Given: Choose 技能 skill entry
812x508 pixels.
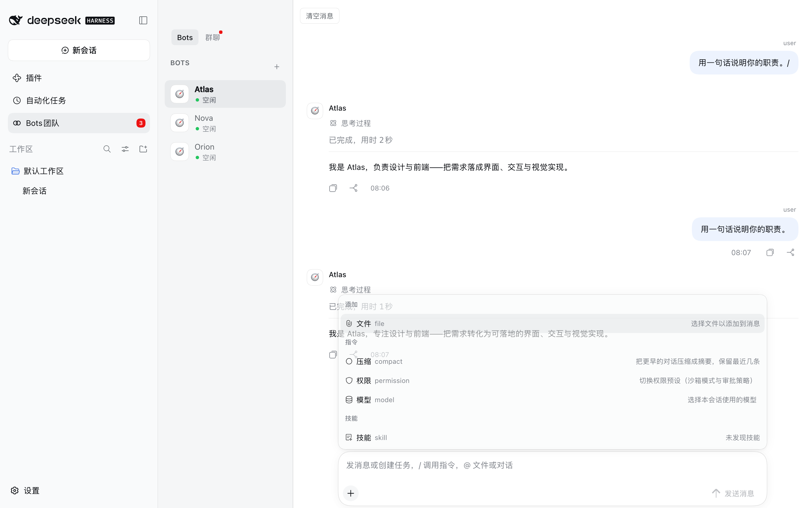Looking at the screenshot, I should (552, 437).
